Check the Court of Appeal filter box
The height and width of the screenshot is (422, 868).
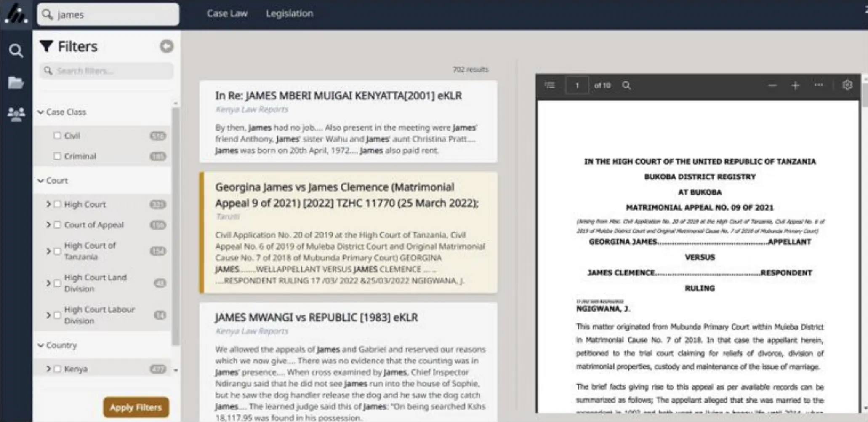pos(57,225)
